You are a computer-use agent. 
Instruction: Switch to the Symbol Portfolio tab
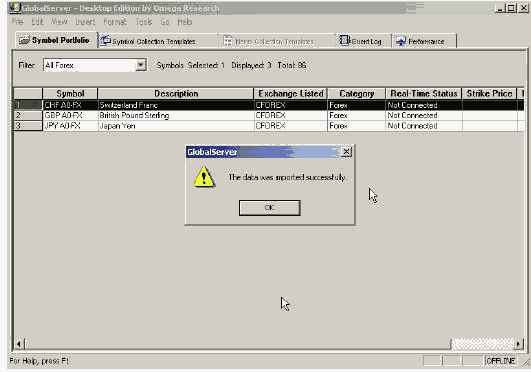coord(56,40)
